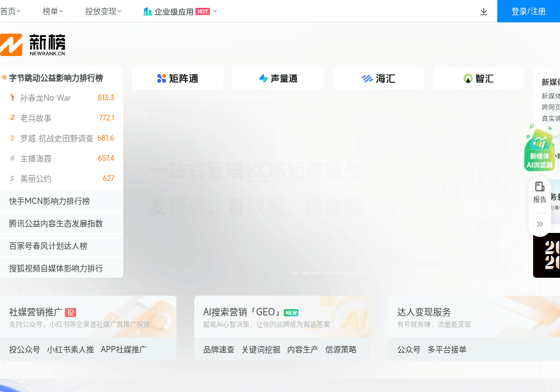The image size is (560, 392).
Task: Click the 关键词挖掘 link
Action: [x=261, y=349]
